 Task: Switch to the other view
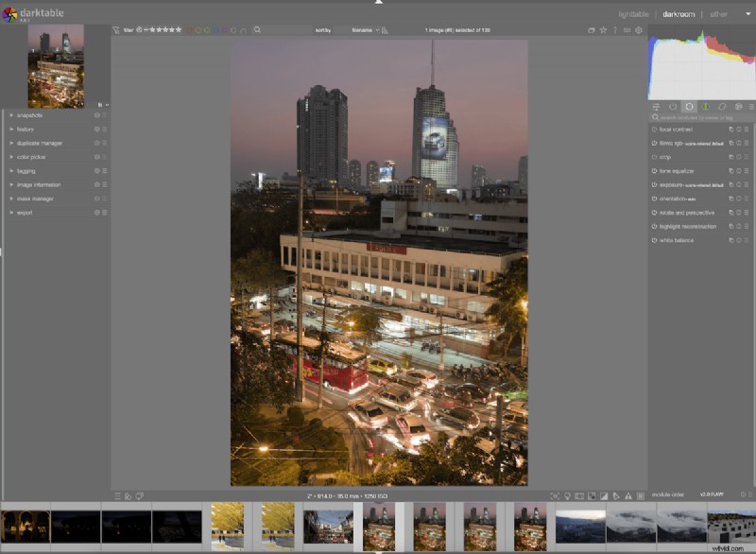click(x=718, y=15)
